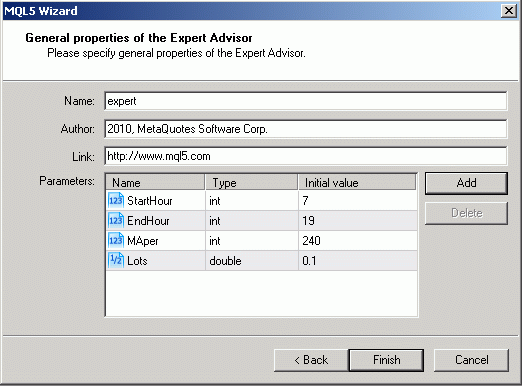Click MAper's initial value 240

[358, 241]
